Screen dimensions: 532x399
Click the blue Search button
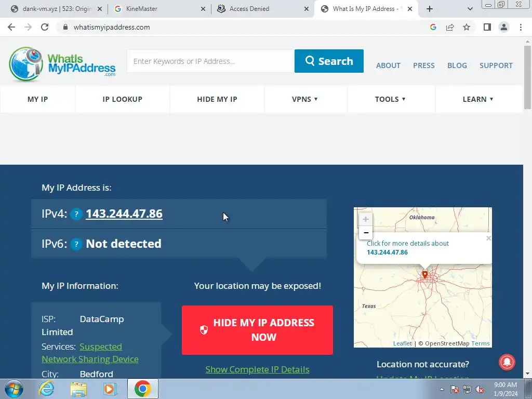click(329, 61)
